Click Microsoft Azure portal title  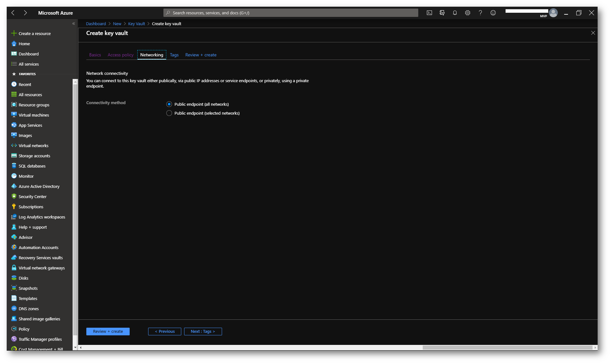click(x=55, y=13)
